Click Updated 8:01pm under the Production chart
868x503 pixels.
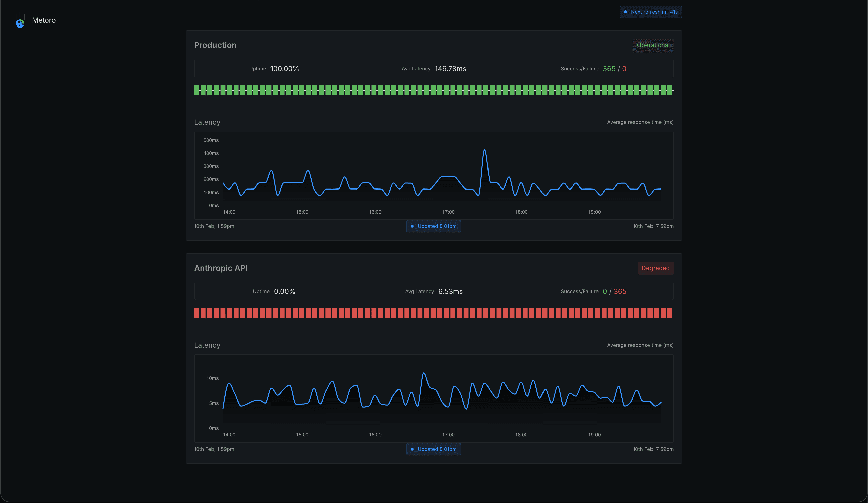click(433, 226)
